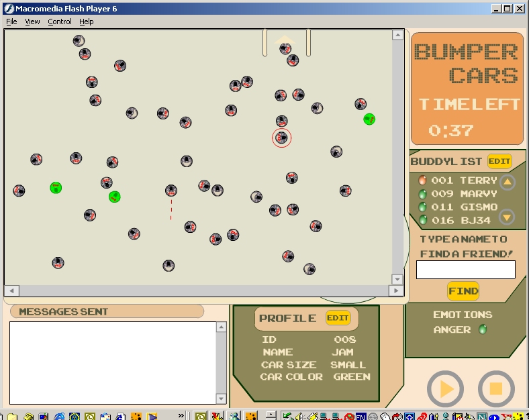
Task: Open the File menu
Action: [11, 21]
